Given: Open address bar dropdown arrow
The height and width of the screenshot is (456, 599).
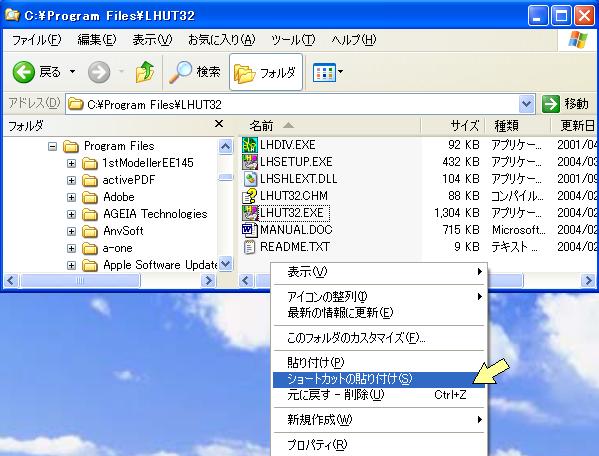Looking at the screenshot, I should [526, 104].
